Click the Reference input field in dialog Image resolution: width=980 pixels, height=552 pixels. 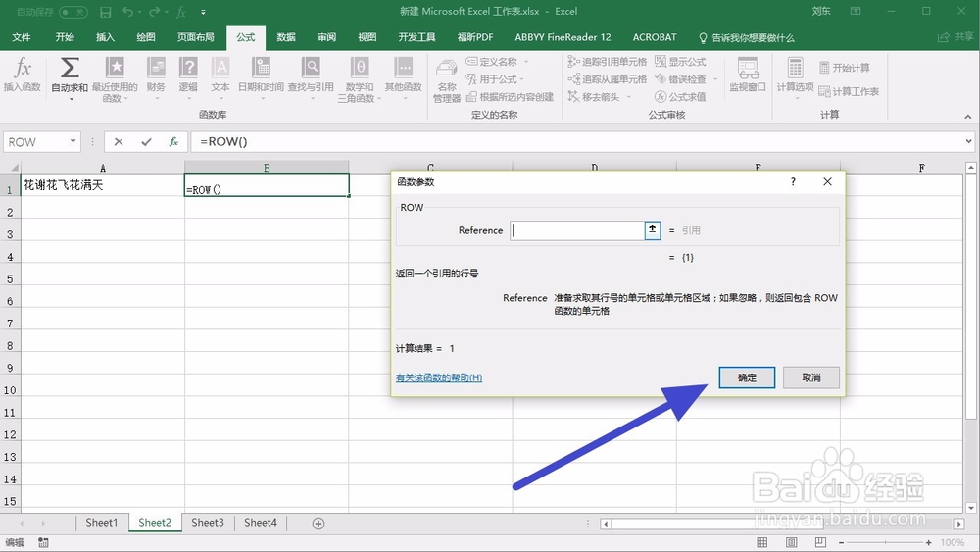577,230
